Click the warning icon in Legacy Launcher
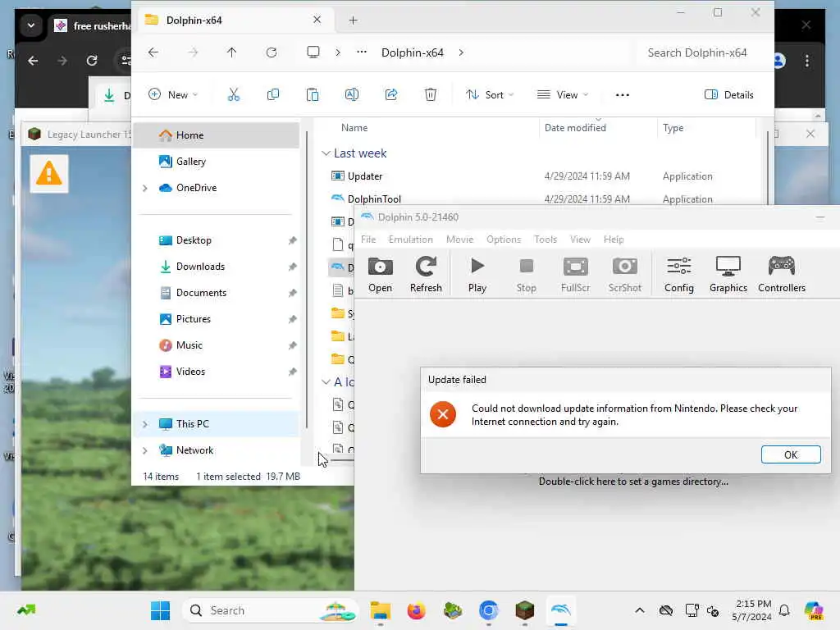This screenshot has width=840, height=630. [48, 174]
